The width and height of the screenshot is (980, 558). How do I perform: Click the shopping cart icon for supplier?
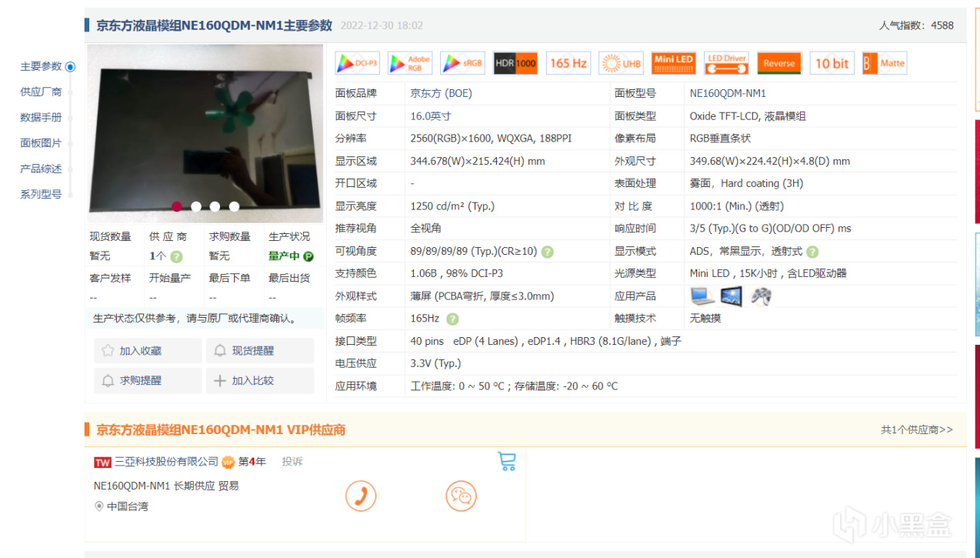[507, 461]
